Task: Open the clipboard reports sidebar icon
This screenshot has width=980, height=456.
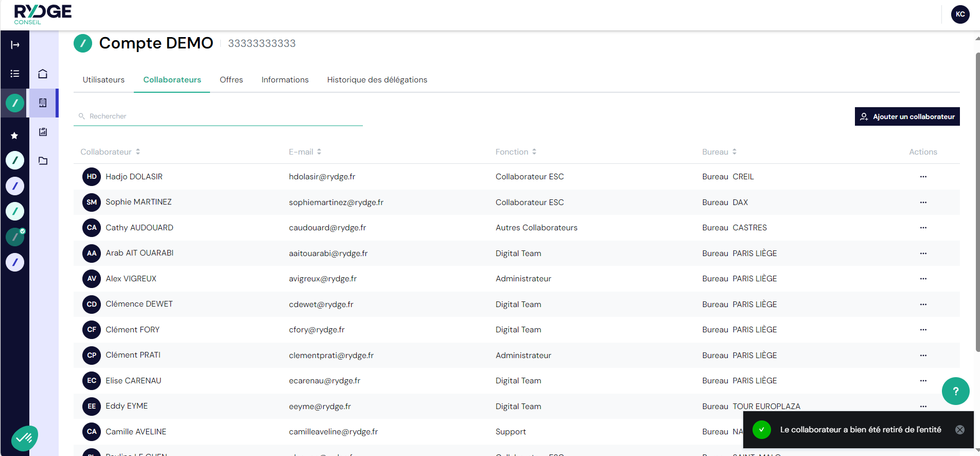Action: (43, 132)
